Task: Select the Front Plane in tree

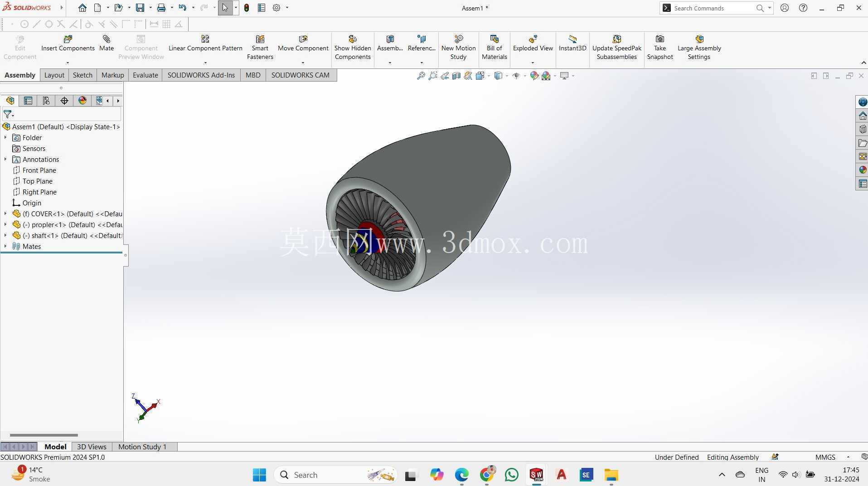Action: click(x=34, y=170)
